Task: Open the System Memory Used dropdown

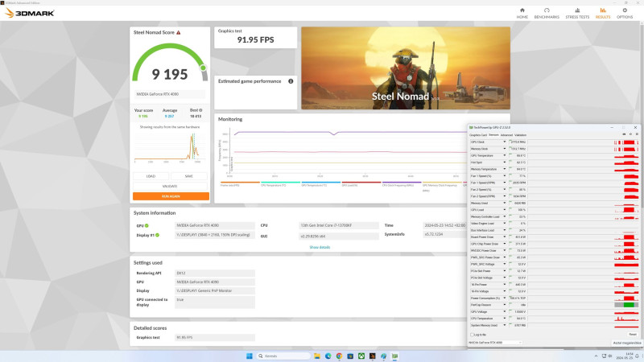Action: point(505,326)
